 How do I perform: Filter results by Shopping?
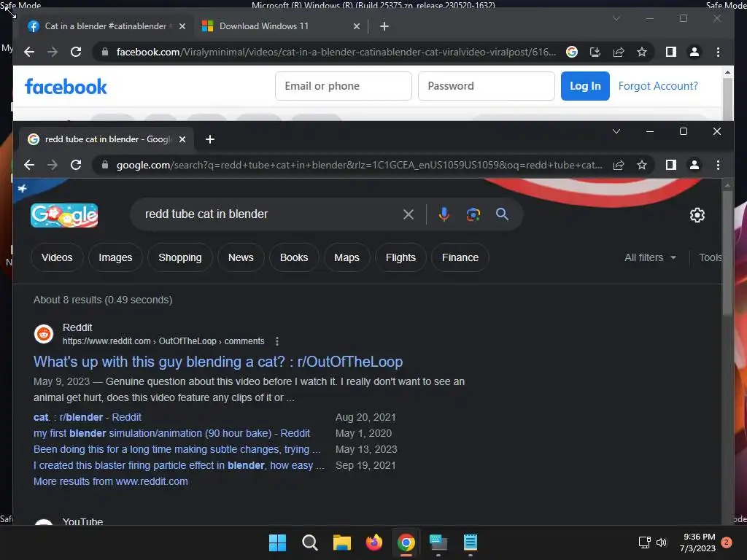(180, 257)
